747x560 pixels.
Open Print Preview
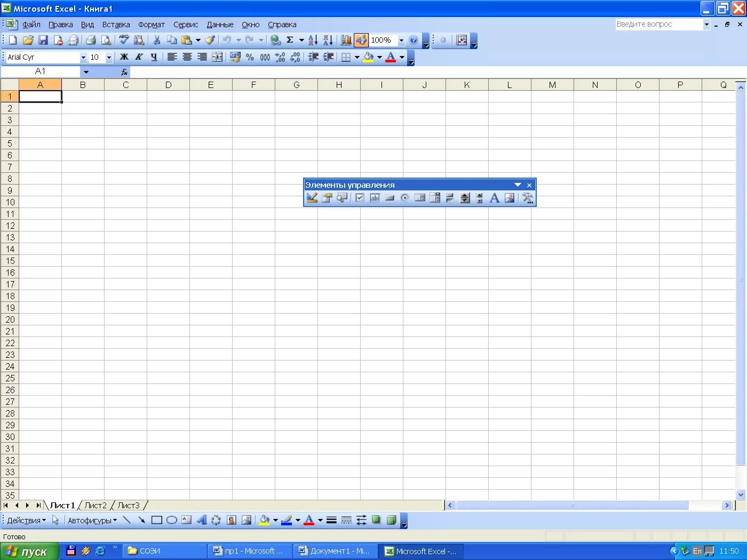(106, 40)
